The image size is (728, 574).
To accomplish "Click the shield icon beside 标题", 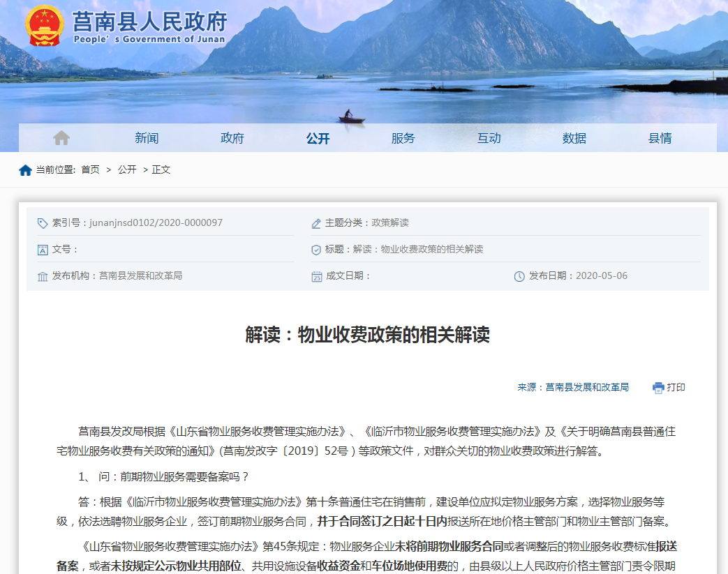I will tap(316, 250).
